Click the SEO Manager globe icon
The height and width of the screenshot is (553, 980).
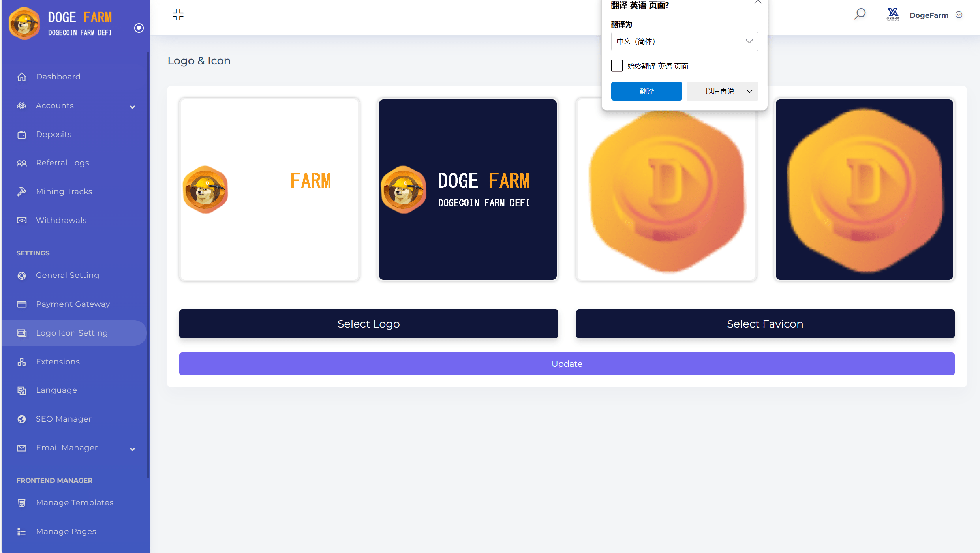point(22,419)
